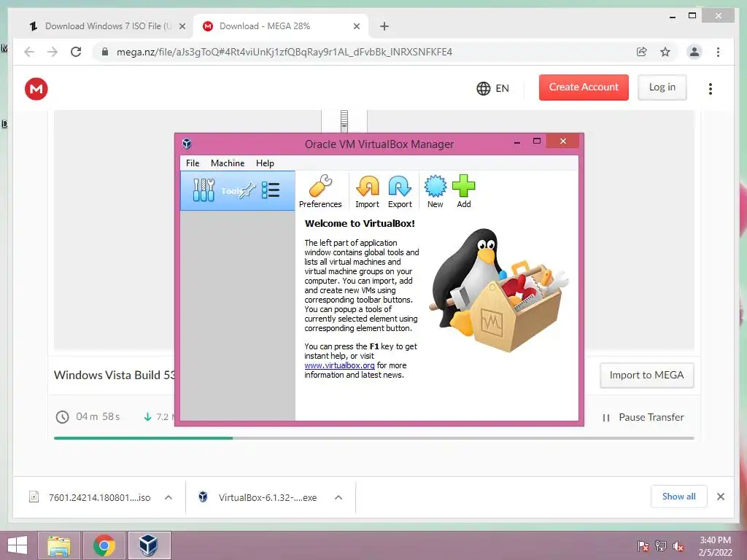Open VirtualBox Preferences

click(x=320, y=192)
